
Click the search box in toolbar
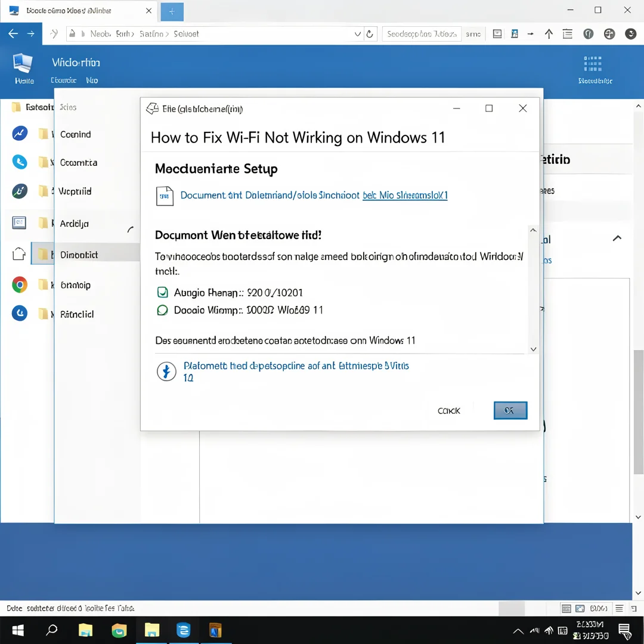click(x=422, y=34)
